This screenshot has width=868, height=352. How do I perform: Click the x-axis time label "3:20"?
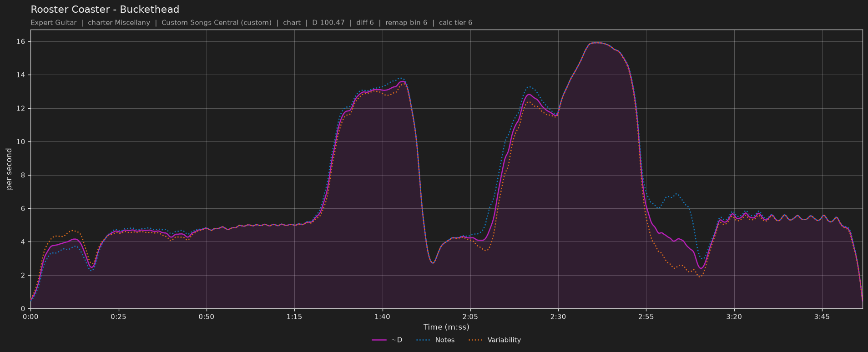pyautogui.click(x=734, y=317)
